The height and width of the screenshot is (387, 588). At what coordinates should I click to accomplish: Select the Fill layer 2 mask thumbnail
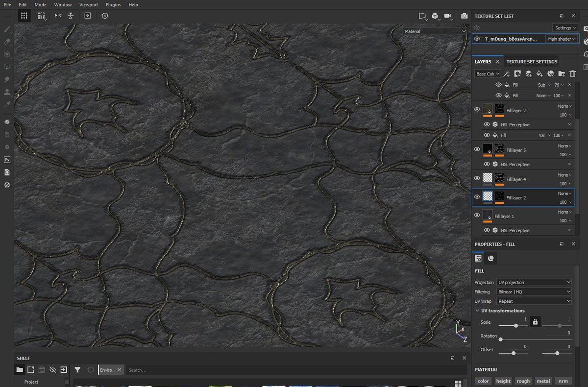click(x=499, y=197)
